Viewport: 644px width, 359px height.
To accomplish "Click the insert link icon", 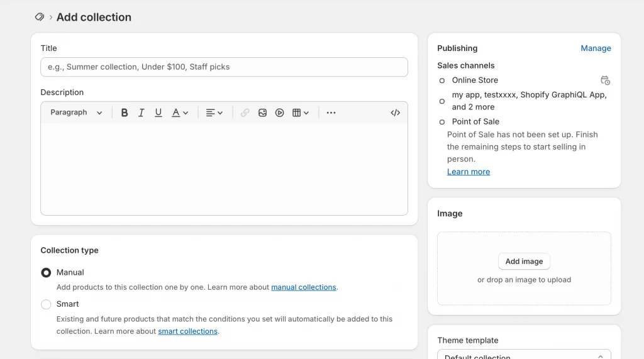I will point(245,113).
